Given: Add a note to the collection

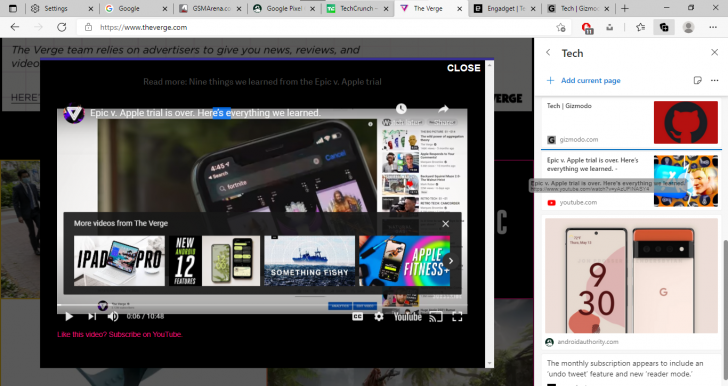Looking at the screenshot, I should point(697,80).
